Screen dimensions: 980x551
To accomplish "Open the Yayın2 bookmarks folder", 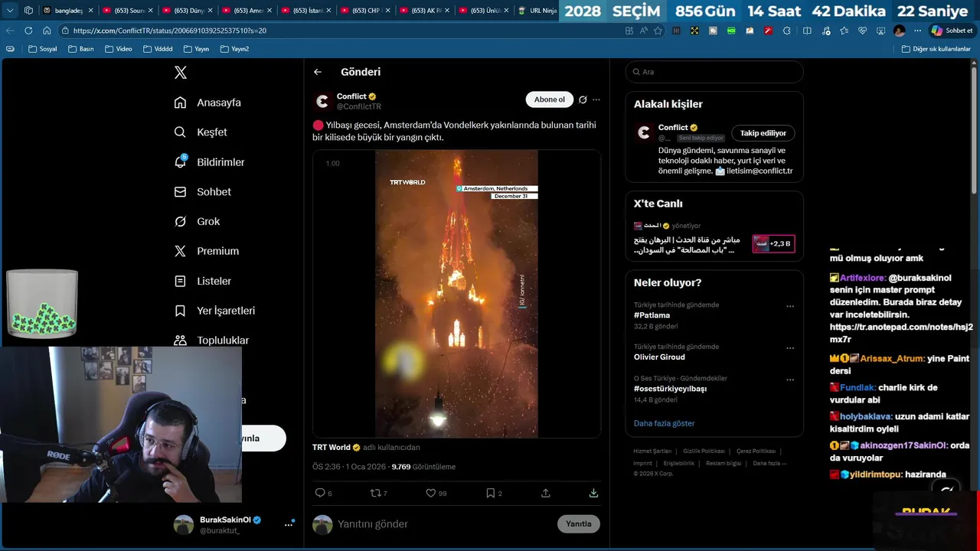I will pyautogui.click(x=234, y=49).
